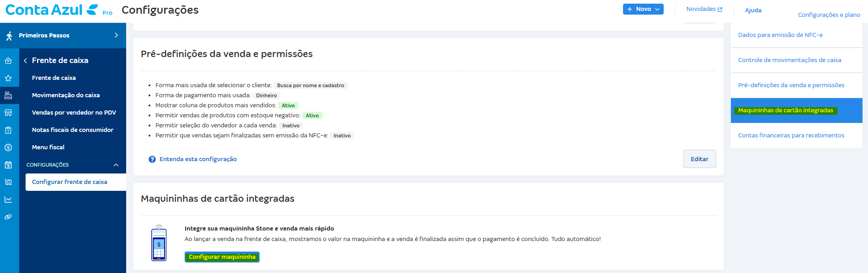Screen dimensions: 868x273
Task: Click Maquininhas de cartão integradas heading
Action: pos(218,199)
